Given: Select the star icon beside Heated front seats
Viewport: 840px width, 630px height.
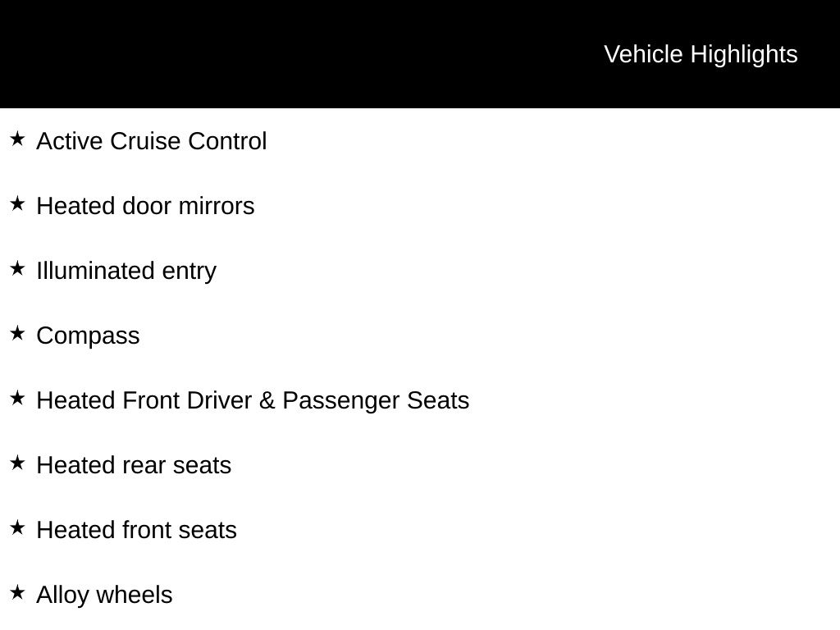Looking at the screenshot, I should coord(17,528).
